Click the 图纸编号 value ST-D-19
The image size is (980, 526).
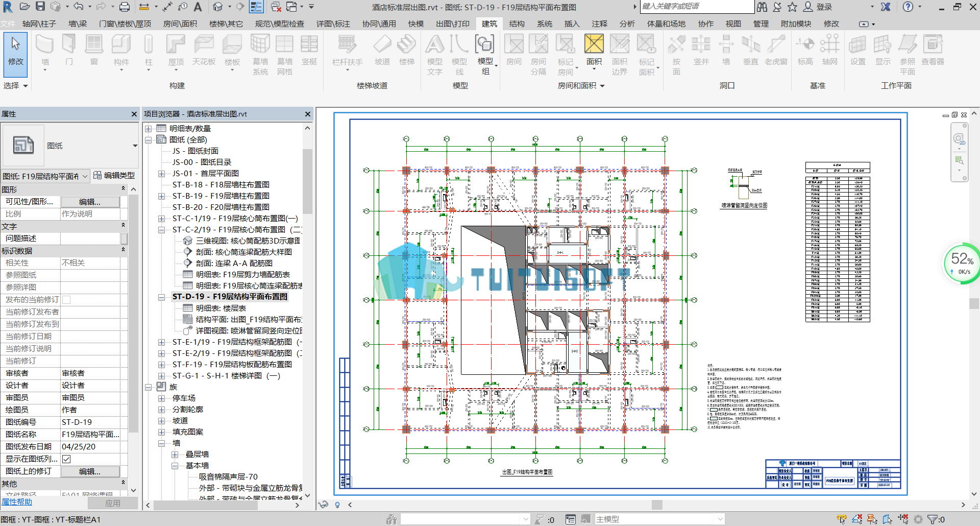(x=90, y=422)
